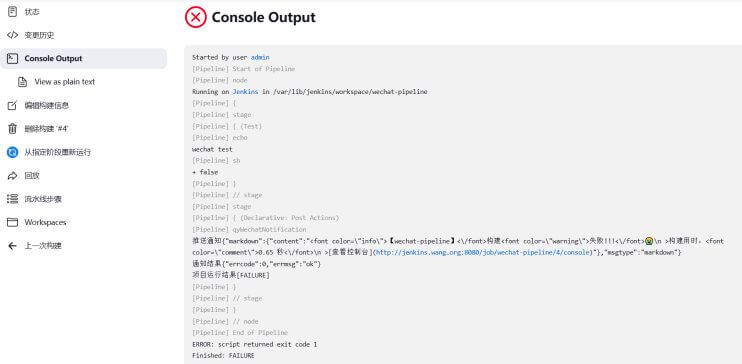The image size is (742, 364).
Task: Click the edit build info pencil icon
Action: tap(12, 105)
